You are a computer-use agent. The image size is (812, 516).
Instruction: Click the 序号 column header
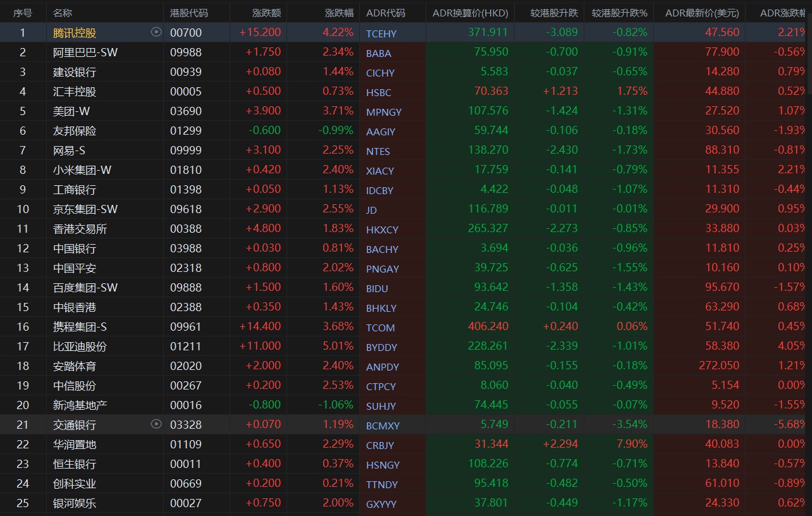23,13
